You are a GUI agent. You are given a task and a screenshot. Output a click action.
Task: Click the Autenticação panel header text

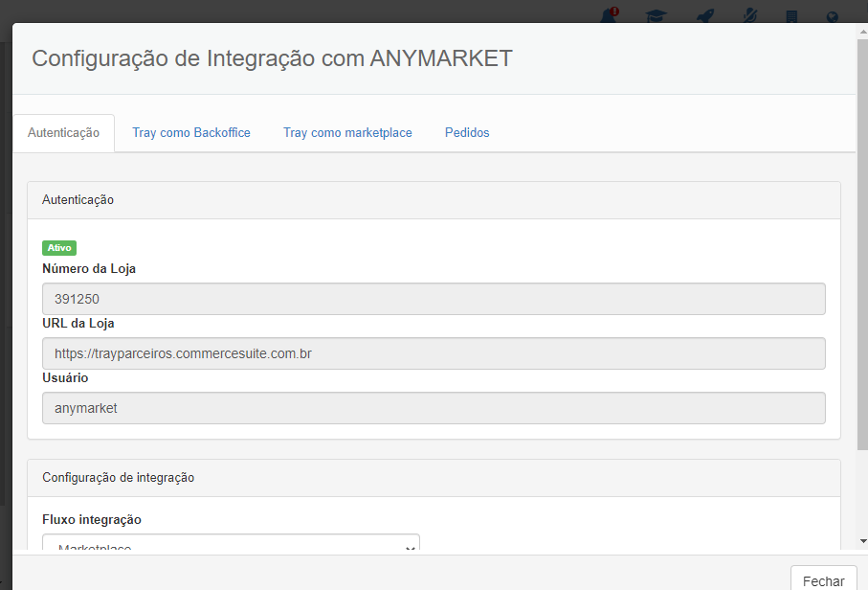[78, 200]
